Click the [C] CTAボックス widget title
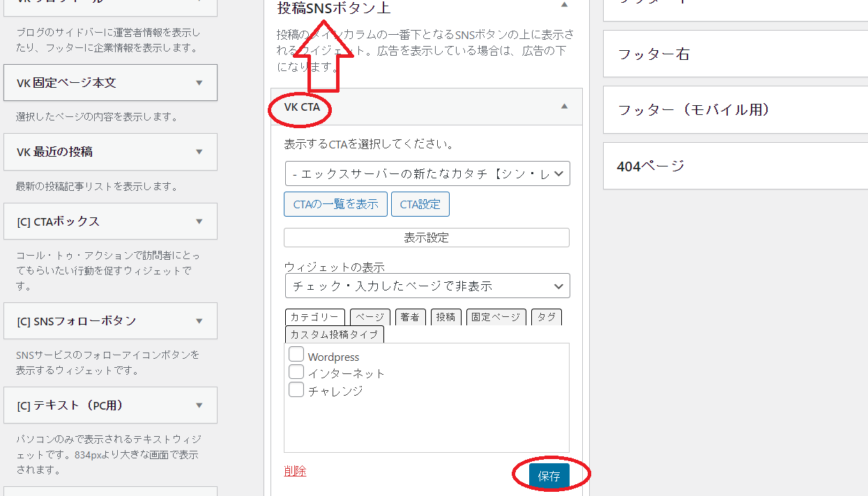Screen dimensions: 868x496 coord(58,222)
